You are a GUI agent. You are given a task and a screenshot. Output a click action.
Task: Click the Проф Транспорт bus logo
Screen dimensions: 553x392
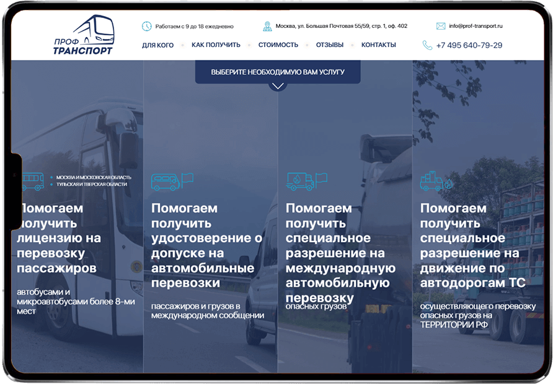84,35
